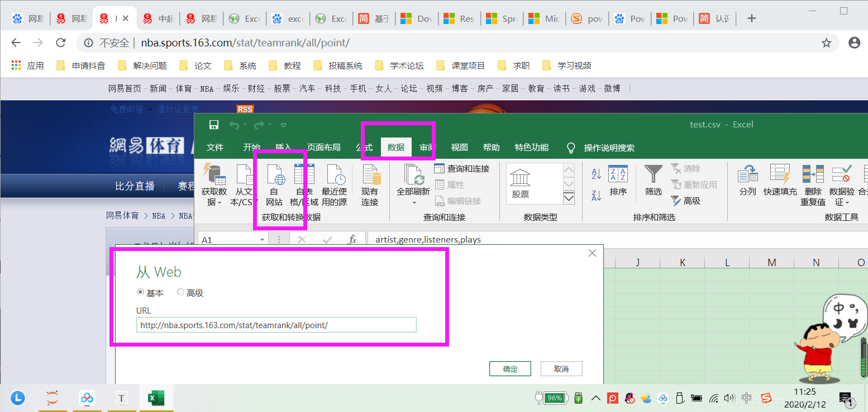Viewport: 868px width, 412px height.
Task: Click the NBA link in 163 nav
Action: click(x=207, y=88)
